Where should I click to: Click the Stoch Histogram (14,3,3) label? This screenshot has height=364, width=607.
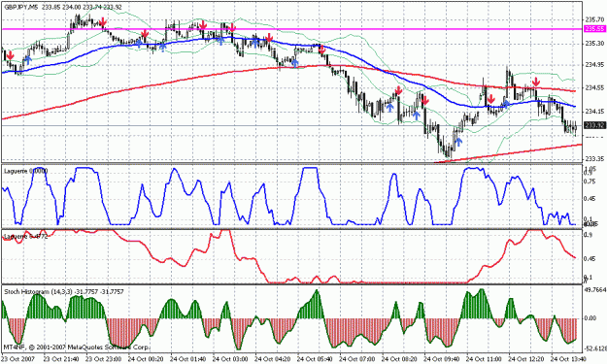[64, 291]
